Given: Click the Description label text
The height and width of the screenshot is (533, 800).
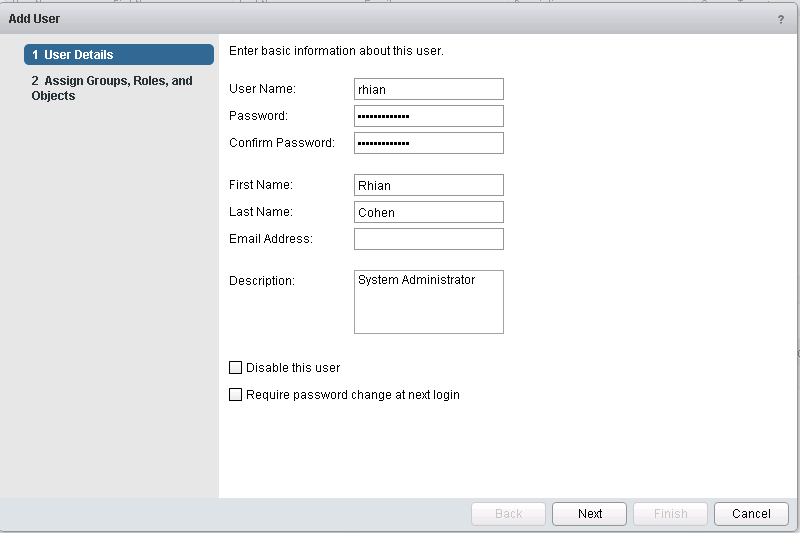Looking at the screenshot, I should click(262, 281).
